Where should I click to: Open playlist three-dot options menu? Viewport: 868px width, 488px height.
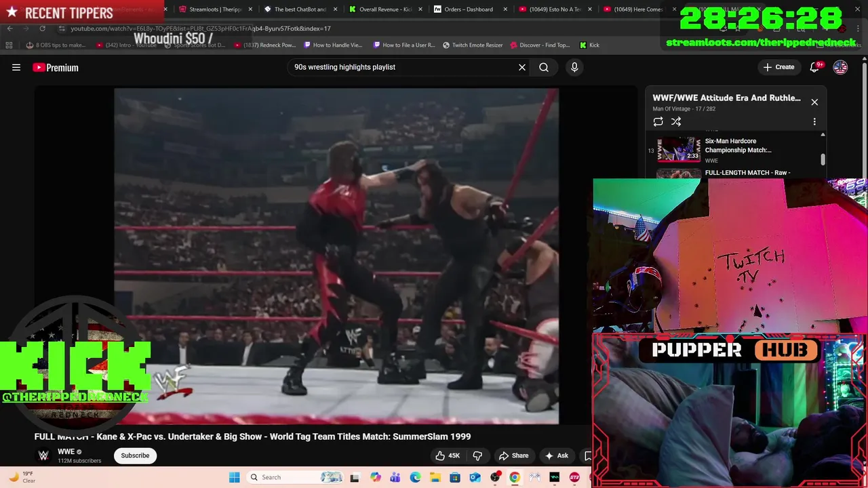coord(814,122)
